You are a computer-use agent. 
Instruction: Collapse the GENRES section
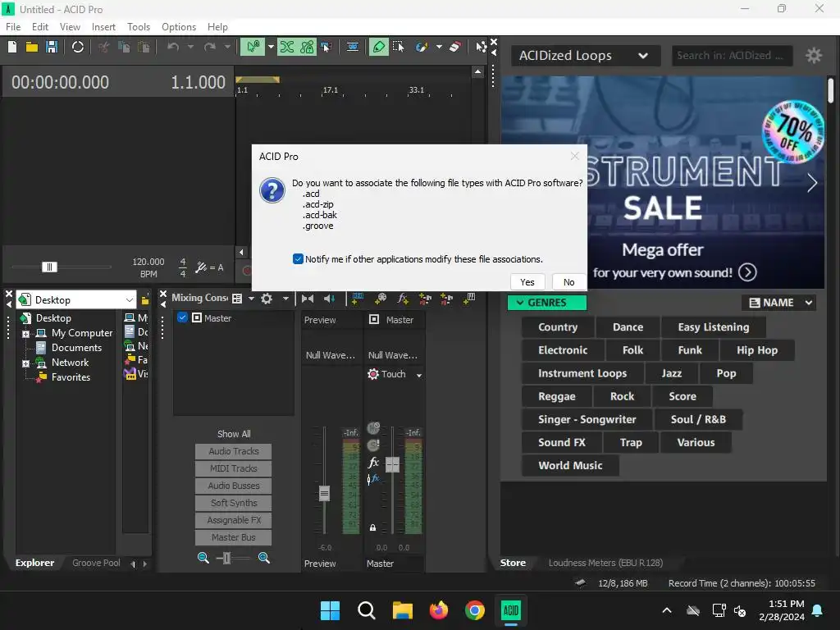point(547,303)
